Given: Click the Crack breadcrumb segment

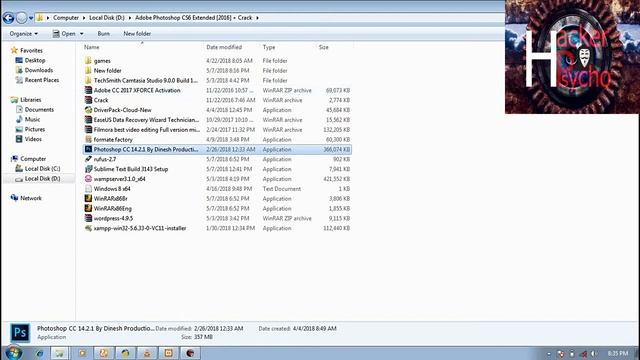Looking at the screenshot, I should coord(245,18).
